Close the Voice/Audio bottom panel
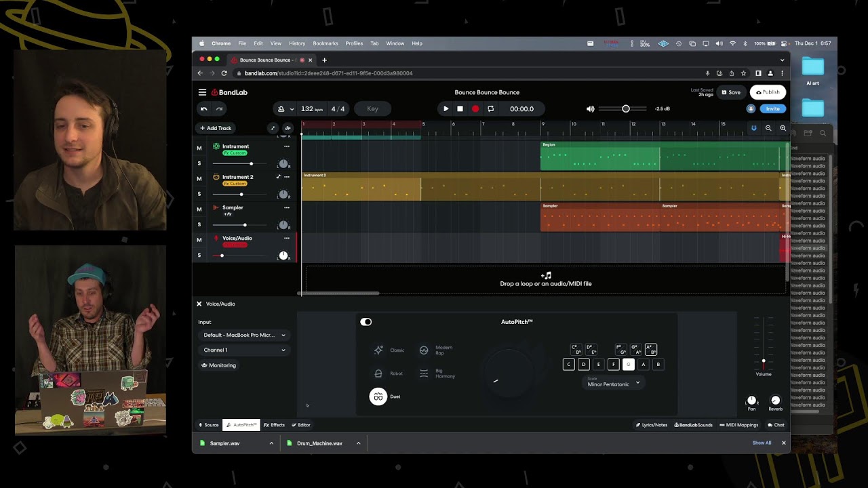 click(199, 304)
